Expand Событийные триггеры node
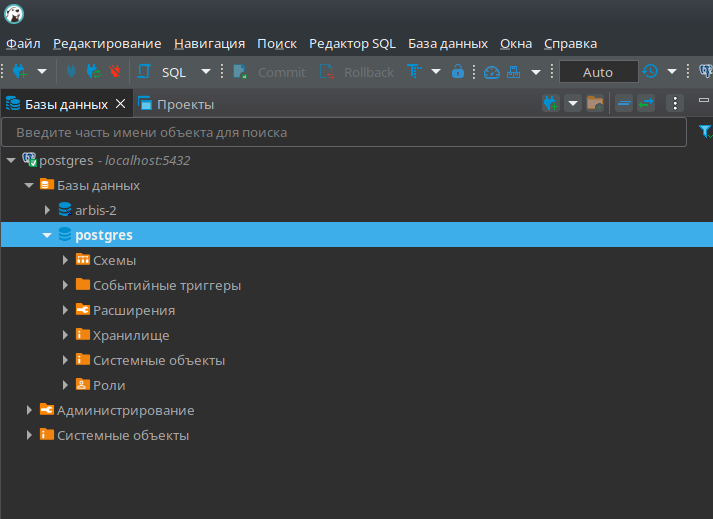713x519 pixels. click(65, 285)
